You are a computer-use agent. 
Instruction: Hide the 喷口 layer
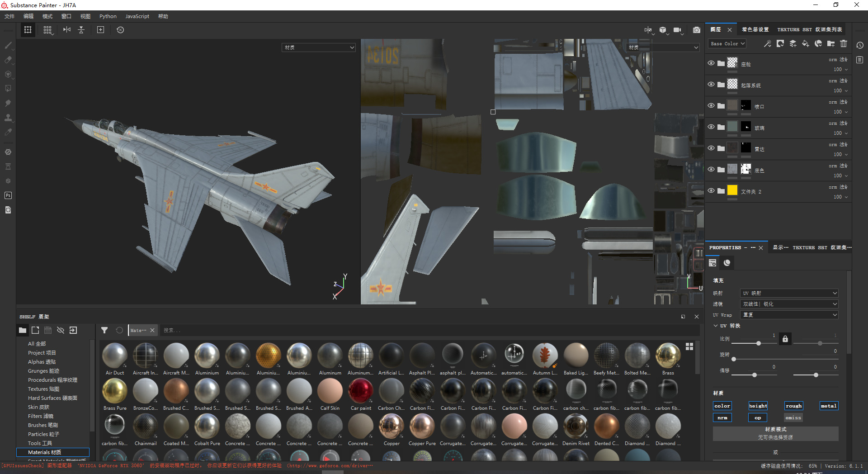[x=711, y=106]
